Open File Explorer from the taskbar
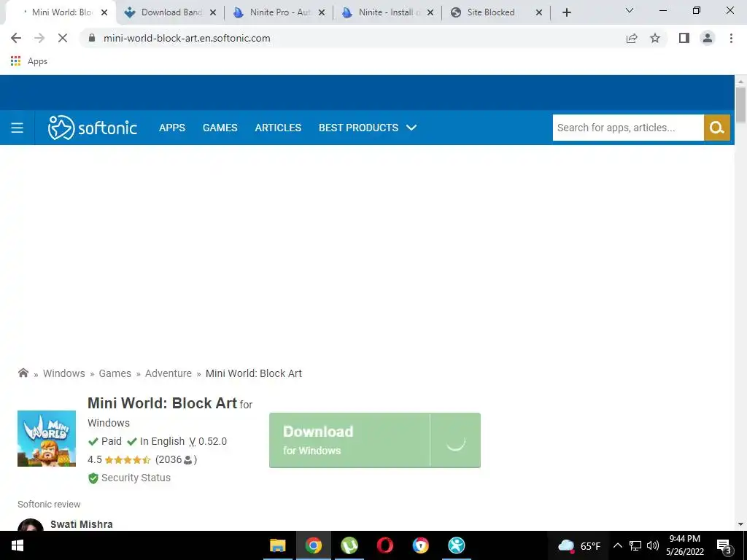The height and width of the screenshot is (560, 747). 277,545
